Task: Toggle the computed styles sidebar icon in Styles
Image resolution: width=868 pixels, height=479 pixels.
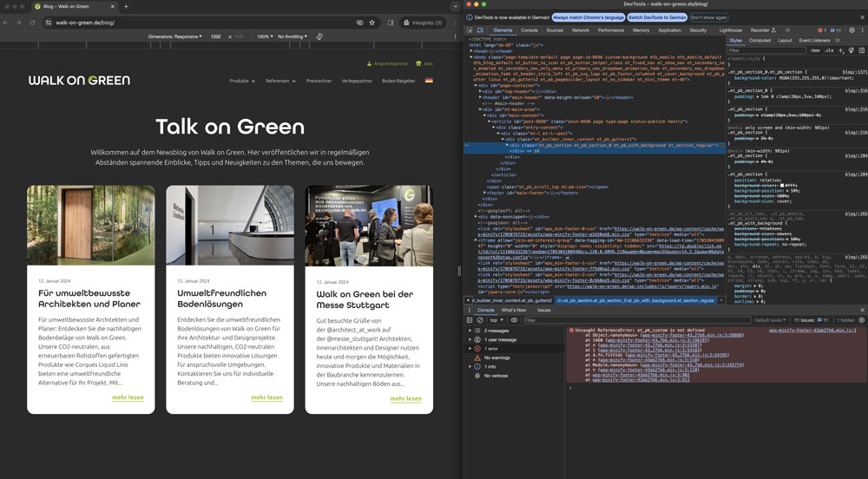Action: [x=861, y=50]
